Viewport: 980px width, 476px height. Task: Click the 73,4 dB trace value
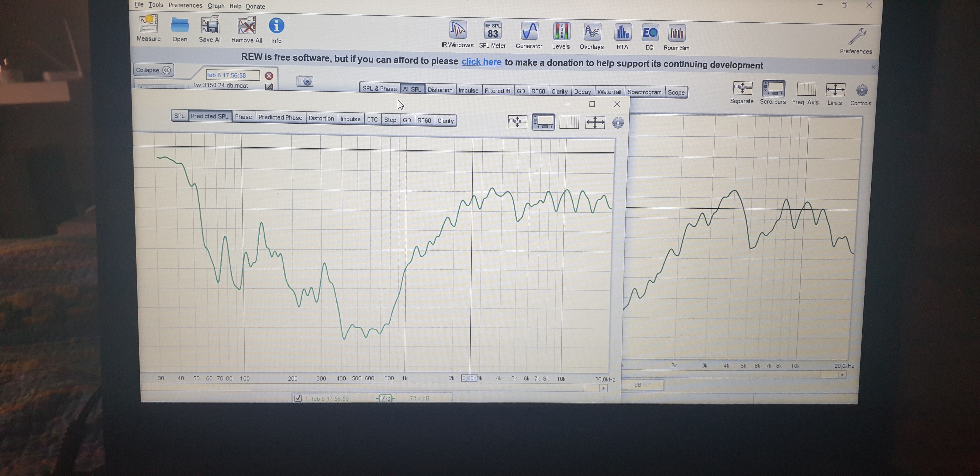(x=419, y=398)
